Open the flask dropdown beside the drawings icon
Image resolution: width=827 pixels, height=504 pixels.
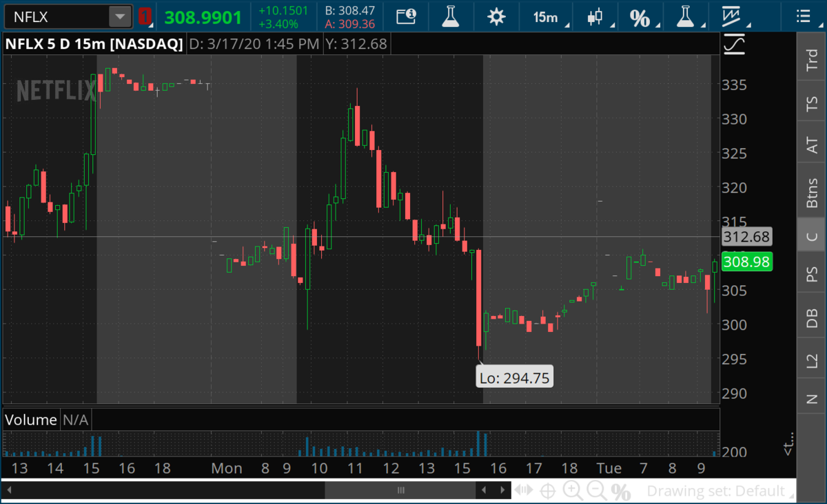tap(686, 17)
